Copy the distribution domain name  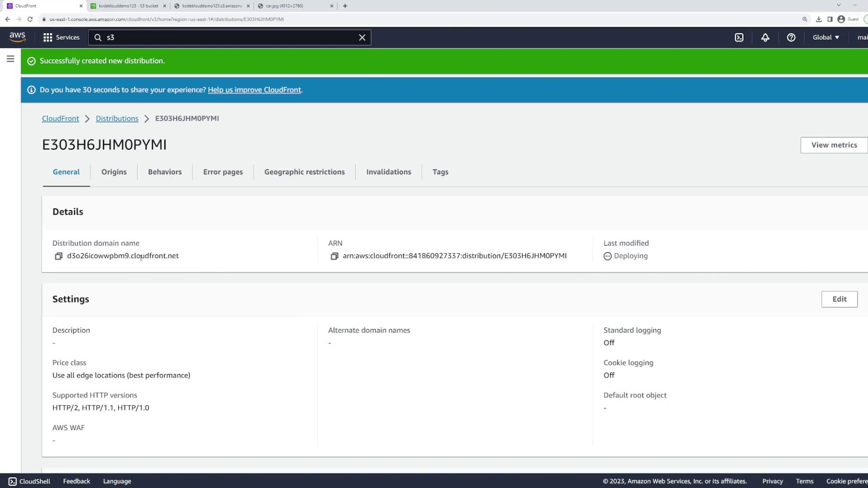[x=58, y=256]
